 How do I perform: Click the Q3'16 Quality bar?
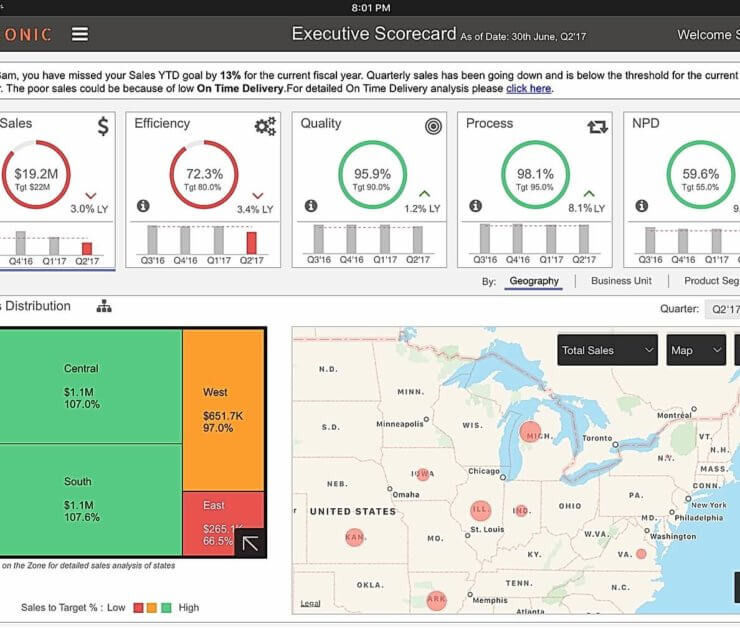coord(319,239)
